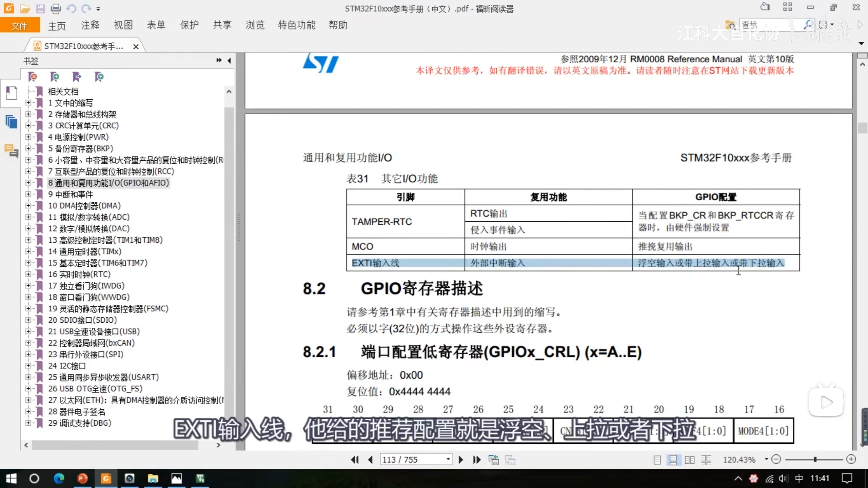Click the next page arrow
This screenshot has height=488, width=868.
pyautogui.click(x=461, y=460)
